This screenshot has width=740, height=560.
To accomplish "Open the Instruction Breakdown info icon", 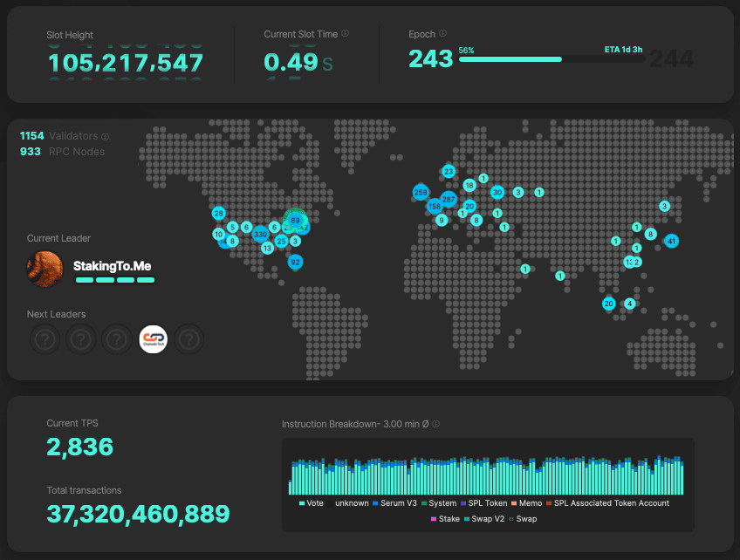I will coord(435,425).
